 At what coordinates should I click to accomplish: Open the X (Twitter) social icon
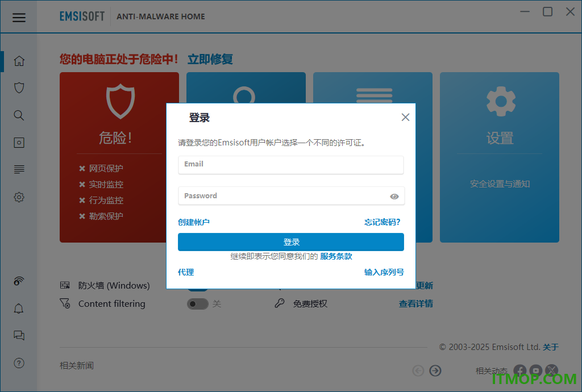click(x=552, y=370)
